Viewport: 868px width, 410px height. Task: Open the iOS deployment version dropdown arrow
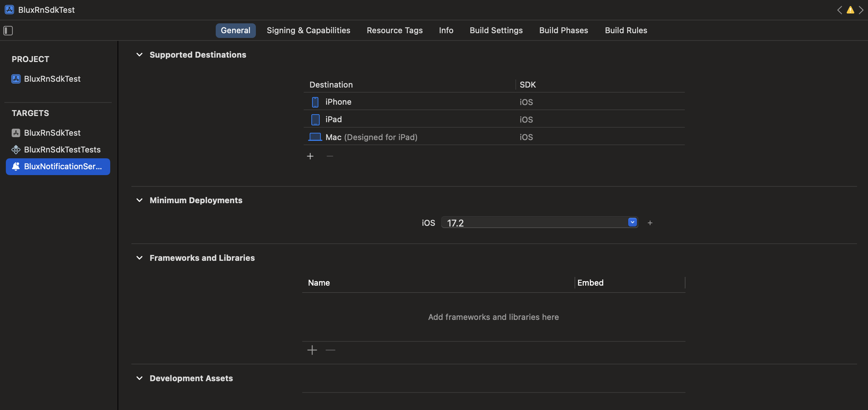click(x=633, y=222)
